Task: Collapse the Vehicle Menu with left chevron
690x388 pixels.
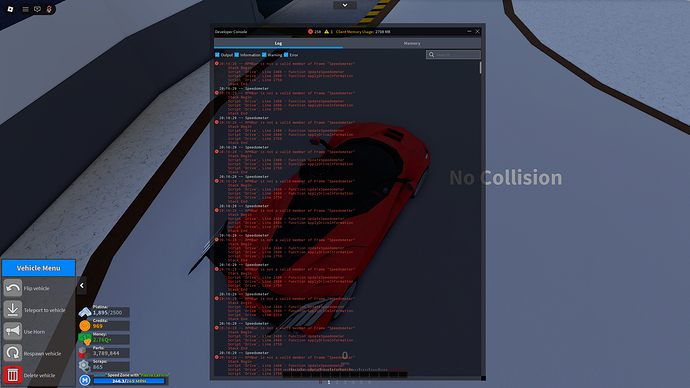Action: 82,286
